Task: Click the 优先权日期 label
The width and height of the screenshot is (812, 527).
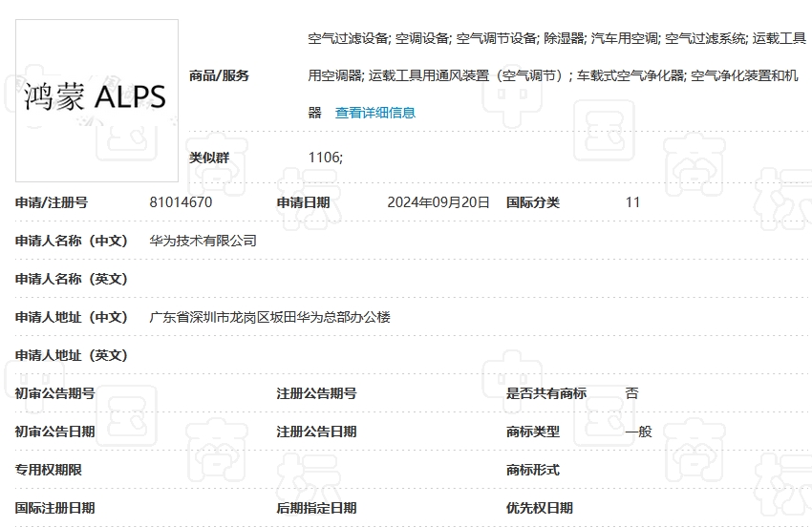Action: [540, 508]
